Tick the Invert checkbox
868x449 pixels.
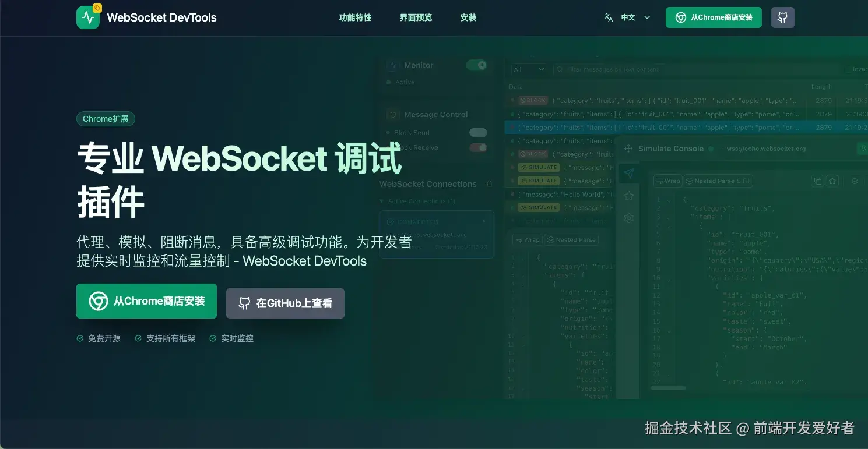coord(847,69)
